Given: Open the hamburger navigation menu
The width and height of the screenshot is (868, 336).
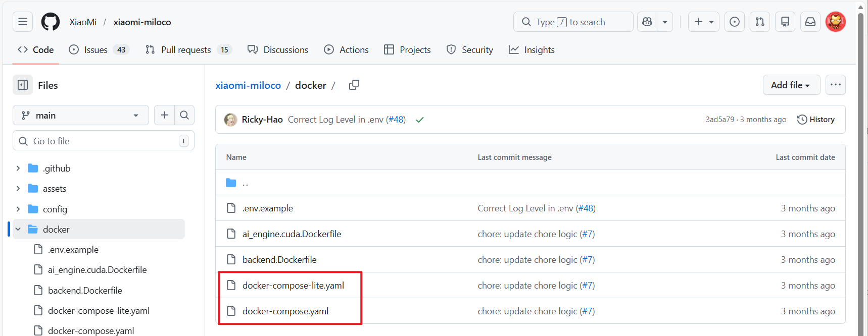Looking at the screenshot, I should pos(23,22).
